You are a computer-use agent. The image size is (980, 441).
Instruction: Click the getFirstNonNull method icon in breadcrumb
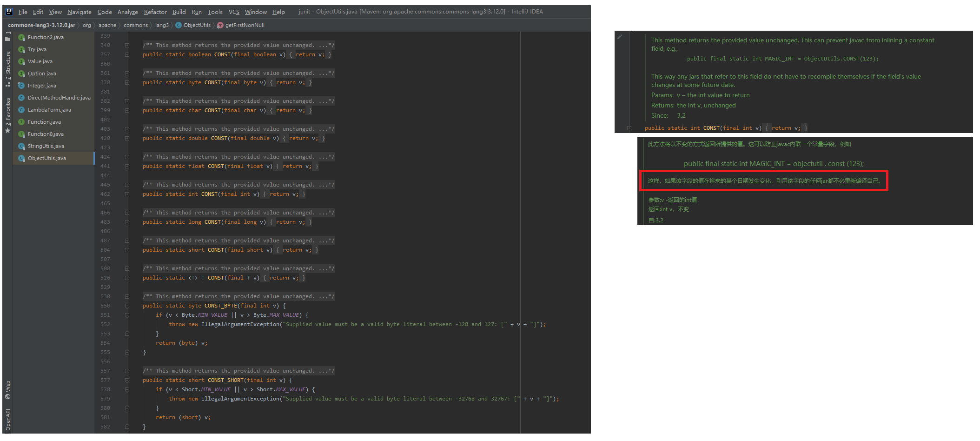(220, 25)
